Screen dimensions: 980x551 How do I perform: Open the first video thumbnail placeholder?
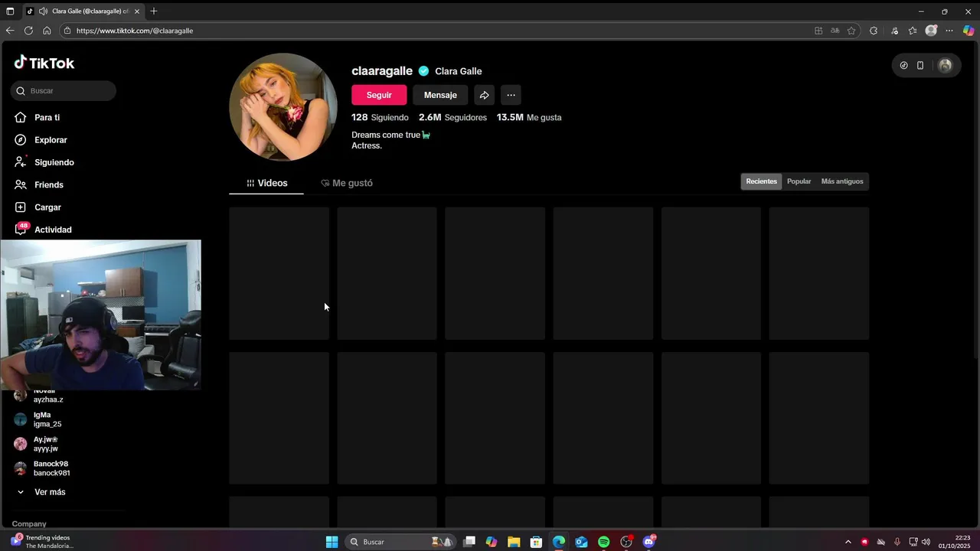[x=279, y=273]
